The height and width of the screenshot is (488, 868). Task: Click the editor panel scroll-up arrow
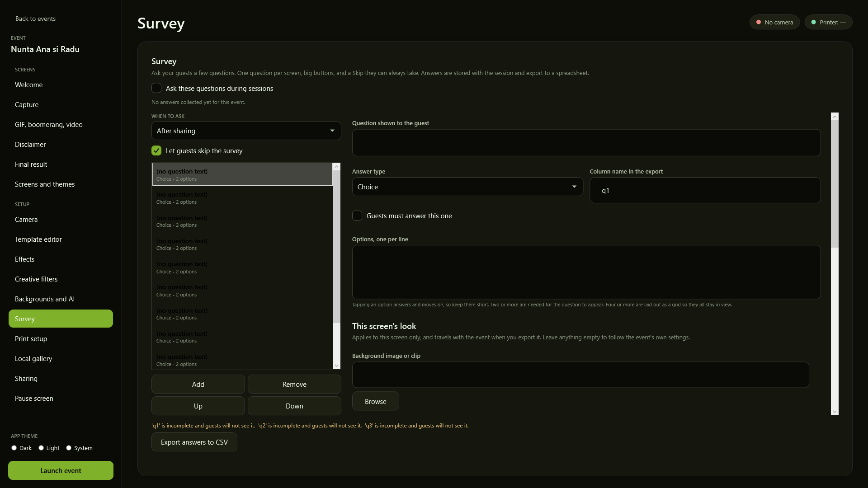click(835, 117)
